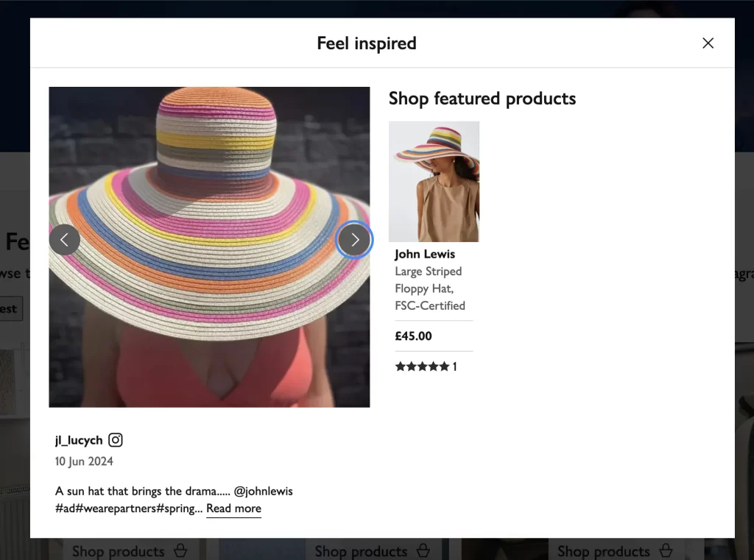The image size is (754, 560).
Task: Click the basket icon on rightmost Shop products
Action: click(x=666, y=550)
